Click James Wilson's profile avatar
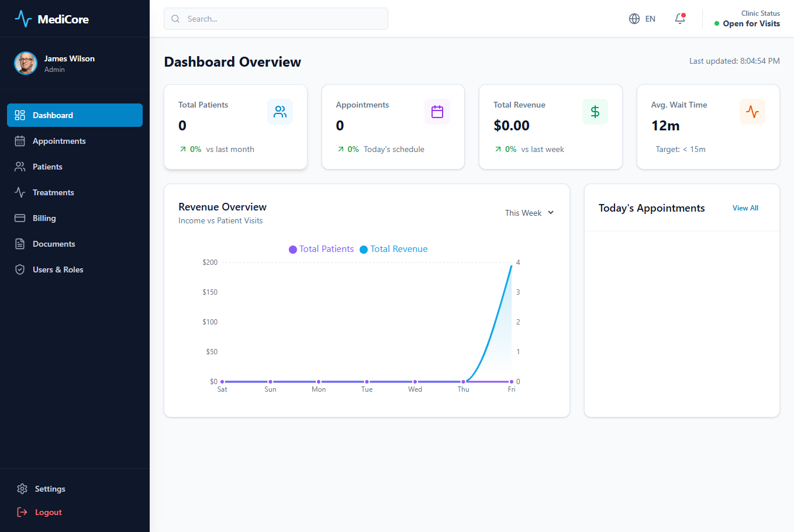 (26, 63)
